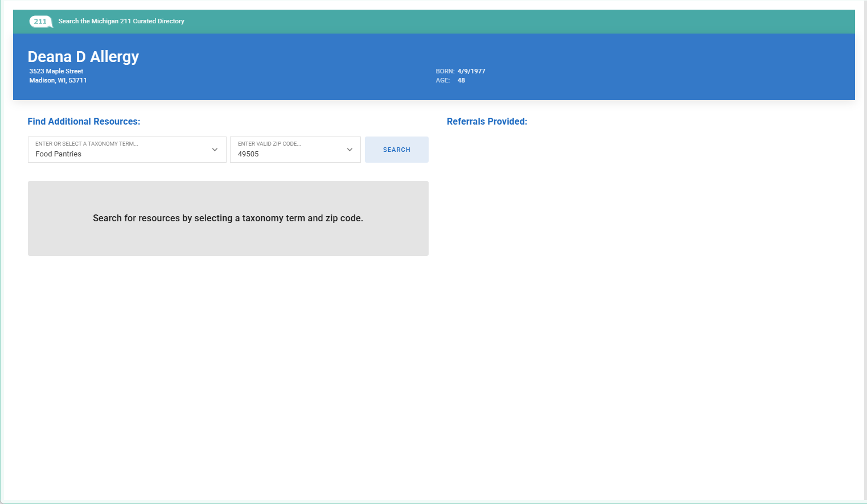The height and width of the screenshot is (504, 867).
Task: Click the page's vertical scrollbar on the right
Action: (865, 250)
